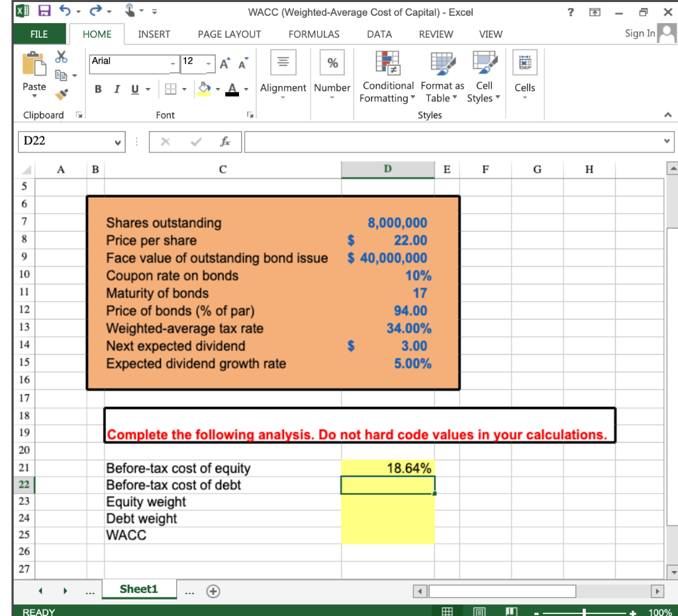
Task: Expand the formula bar chevron
Action: coord(667,141)
